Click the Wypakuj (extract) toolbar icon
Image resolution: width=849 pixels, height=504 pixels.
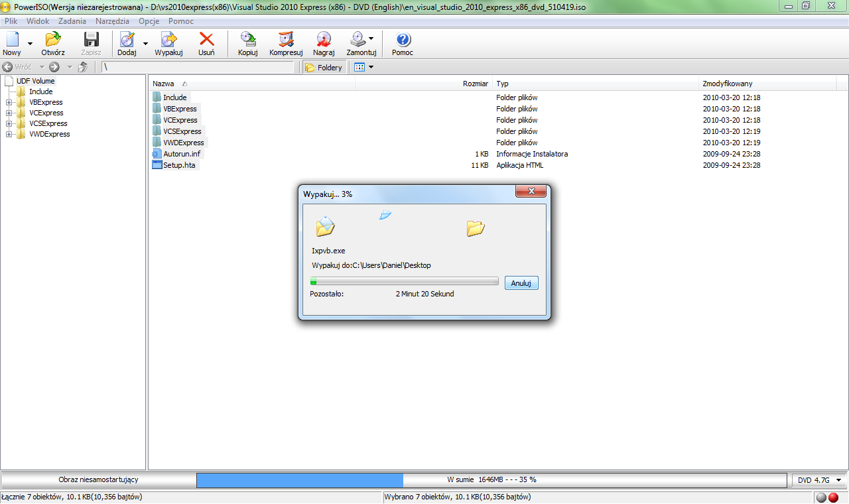[x=168, y=40]
